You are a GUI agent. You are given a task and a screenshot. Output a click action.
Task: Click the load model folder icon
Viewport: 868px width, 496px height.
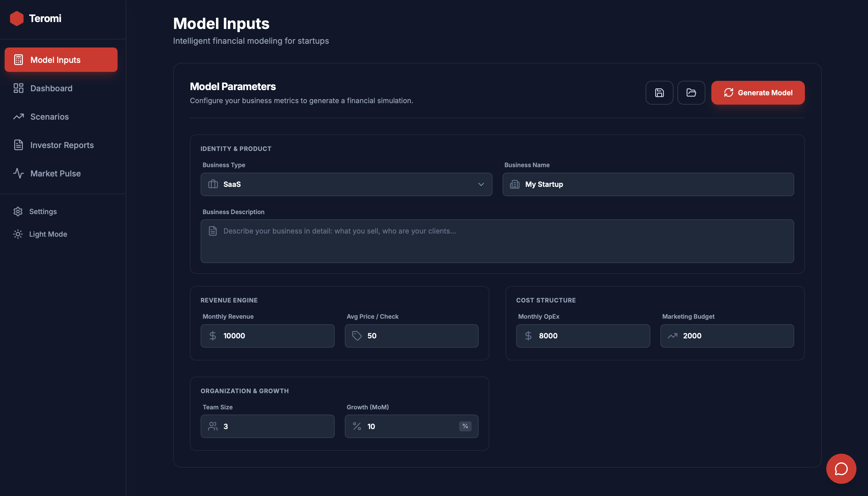[691, 92]
